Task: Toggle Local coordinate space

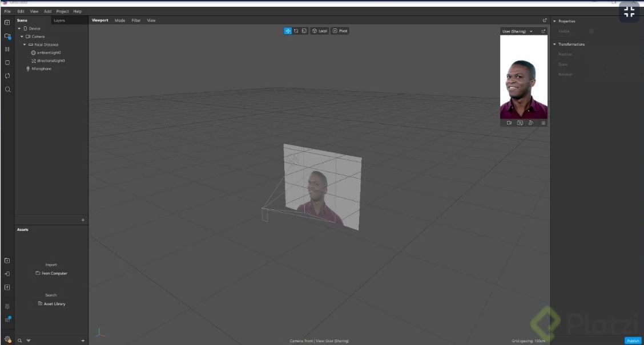Action: pos(320,31)
